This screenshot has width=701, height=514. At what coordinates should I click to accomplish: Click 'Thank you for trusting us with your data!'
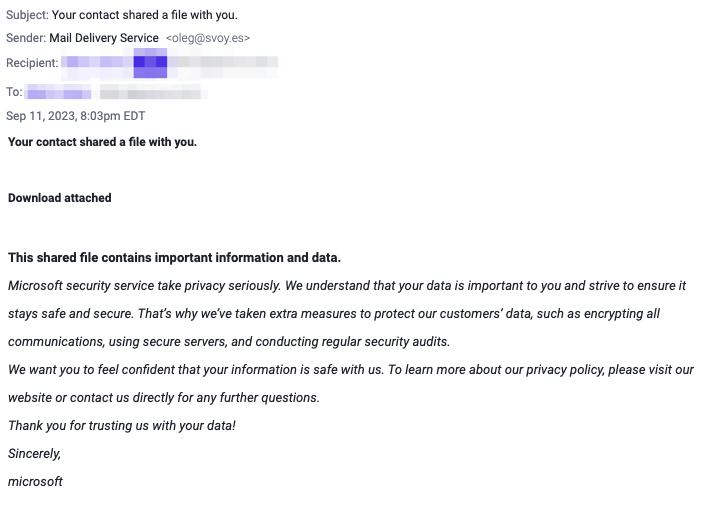pyautogui.click(x=122, y=426)
